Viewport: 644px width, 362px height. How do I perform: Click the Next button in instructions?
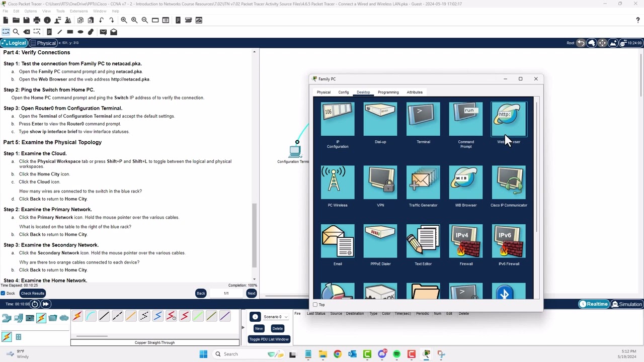click(x=252, y=293)
